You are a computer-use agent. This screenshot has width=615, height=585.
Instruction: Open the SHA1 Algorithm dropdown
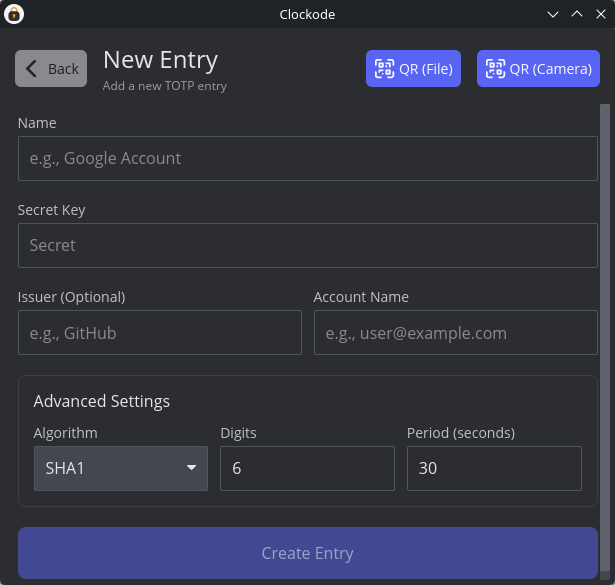tap(121, 468)
